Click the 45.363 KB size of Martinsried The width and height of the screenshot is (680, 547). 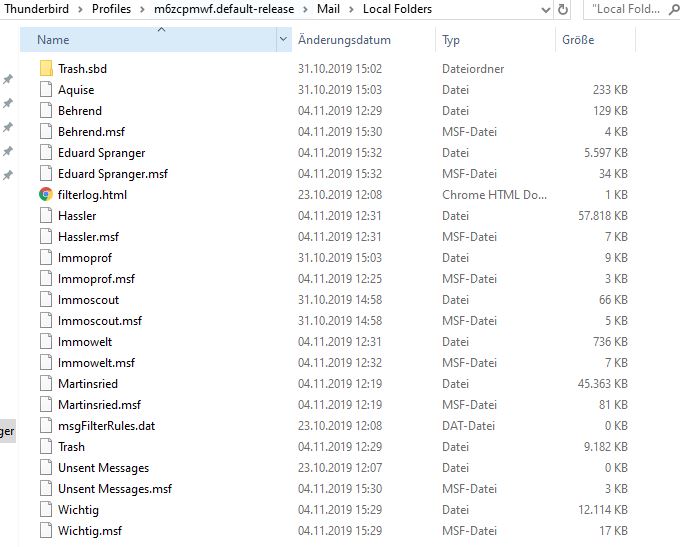coord(603,383)
